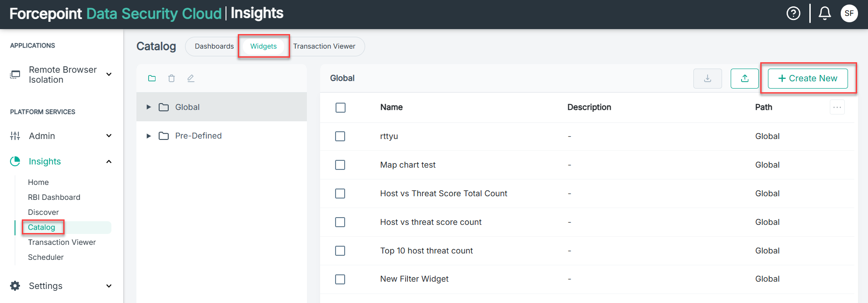Click the Admin sliders icon

coord(15,136)
